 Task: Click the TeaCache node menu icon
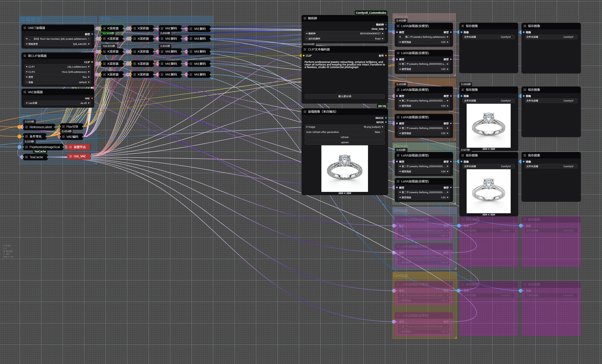tap(26, 157)
